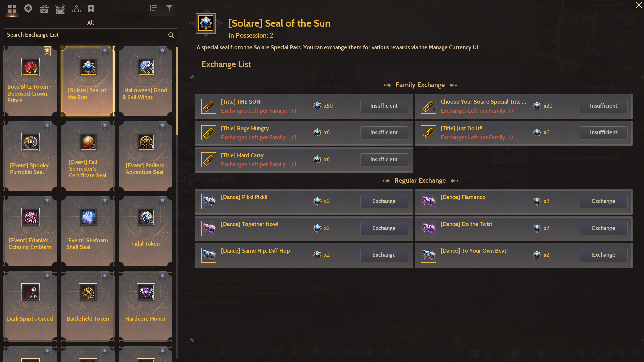The image size is (644, 362).
Task: Unfavorite the Boss Blitz Token star
Action: coord(47,50)
